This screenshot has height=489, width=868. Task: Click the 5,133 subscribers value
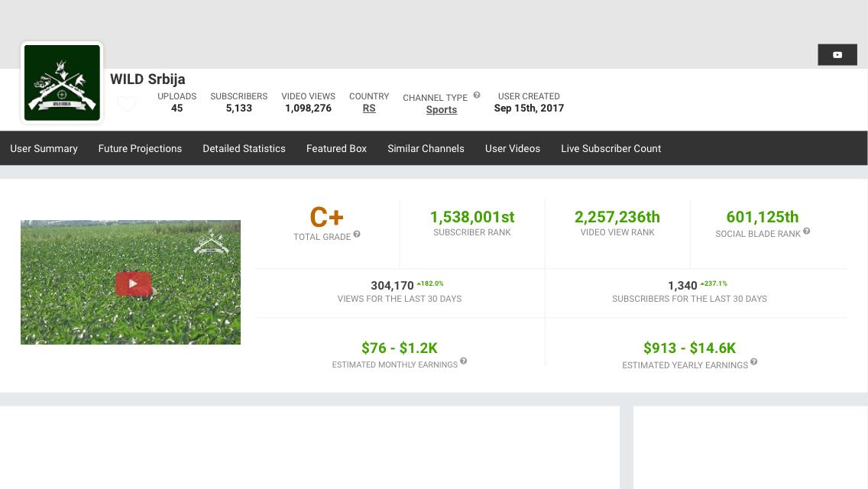pos(238,108)
